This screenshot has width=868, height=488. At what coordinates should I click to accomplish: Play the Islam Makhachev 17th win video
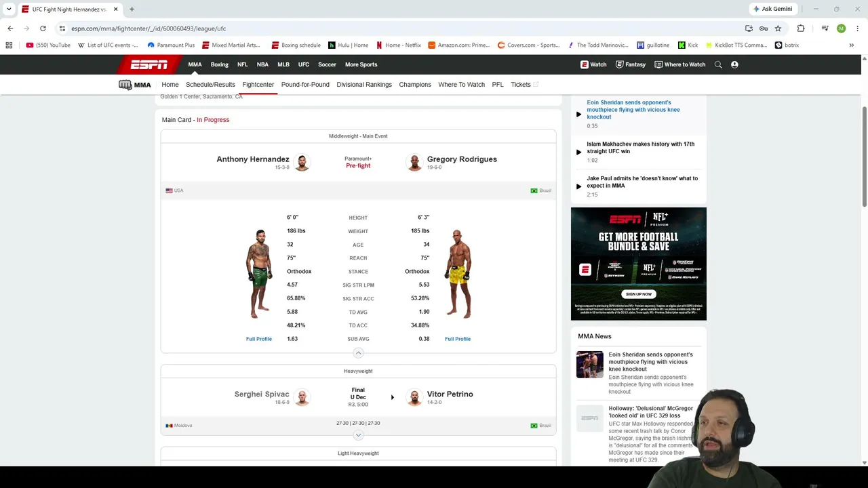pyautogui.click(x=578, y=152)
